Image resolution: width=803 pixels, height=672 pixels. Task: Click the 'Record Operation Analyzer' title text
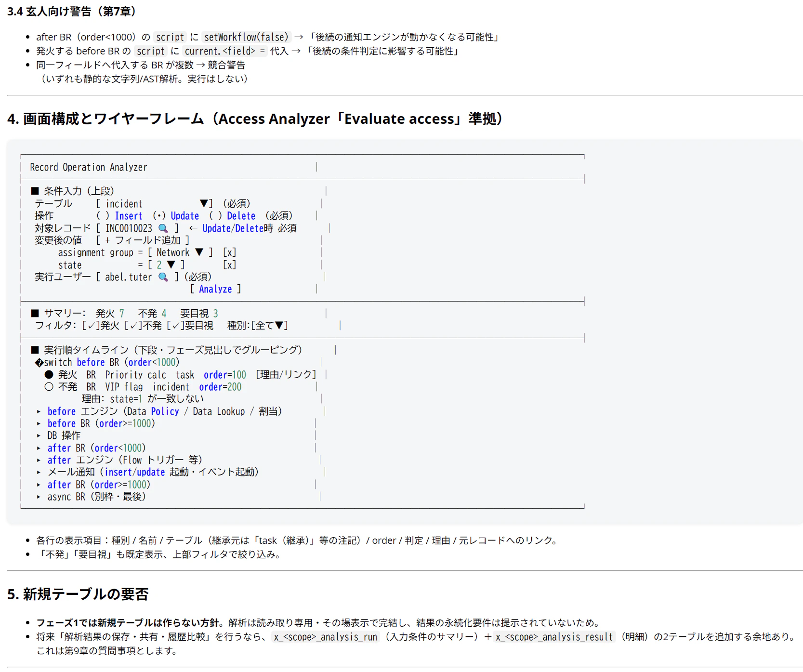pyautogui.click(x=89, y=167)
